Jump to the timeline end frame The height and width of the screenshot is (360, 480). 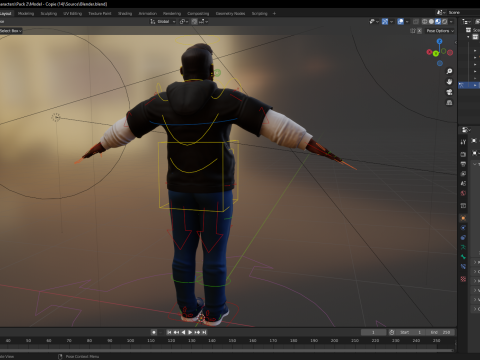pyautogui.click(x=204, y=332)
